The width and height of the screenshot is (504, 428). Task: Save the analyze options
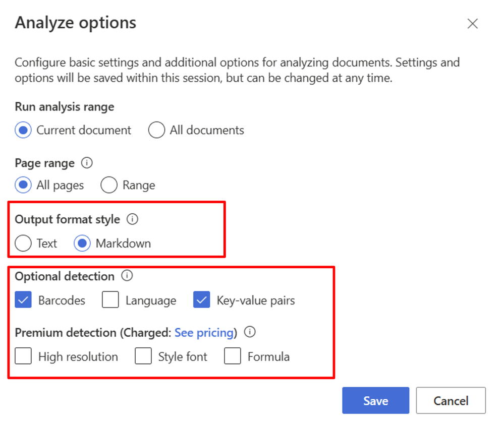pos(375,401)
